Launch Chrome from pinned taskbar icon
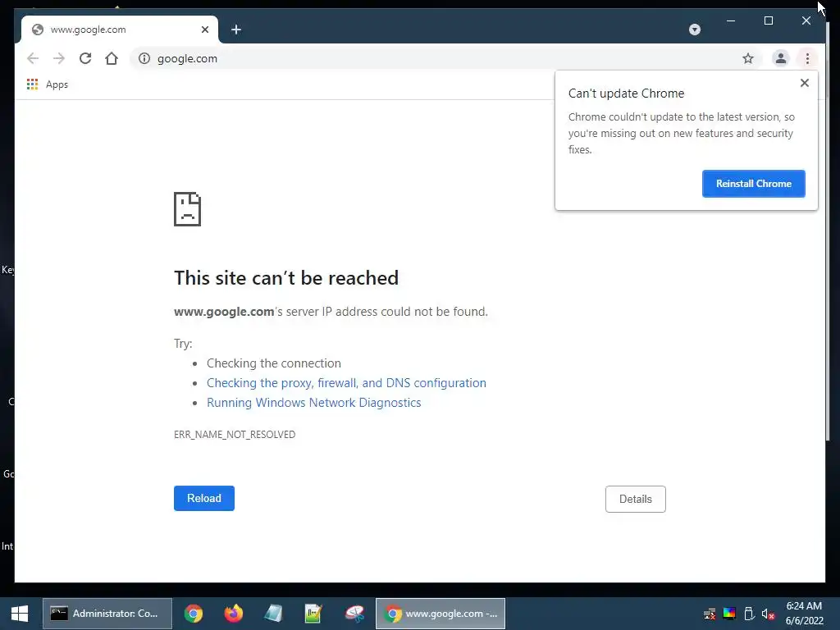840x630 pixels. coord(194,614)
